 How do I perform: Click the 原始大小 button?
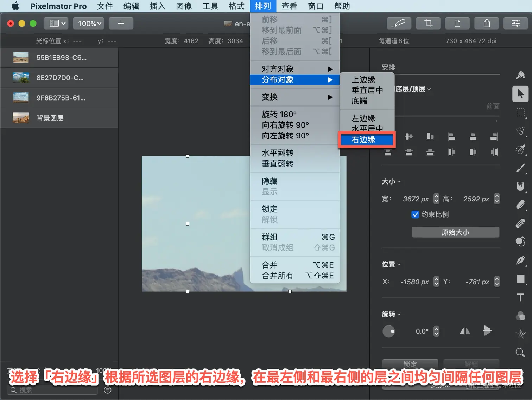pyautogui.click(x=456, y=232)
